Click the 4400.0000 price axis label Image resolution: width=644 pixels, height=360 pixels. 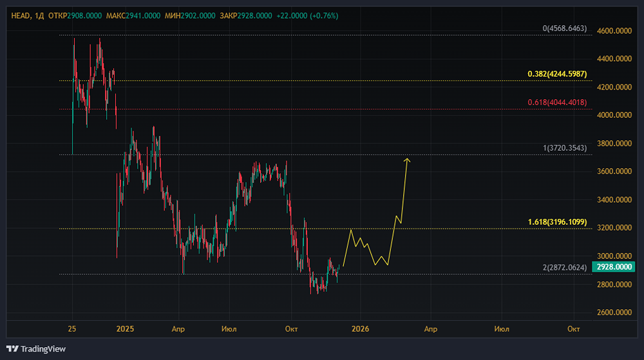click(x=614, y=59)
